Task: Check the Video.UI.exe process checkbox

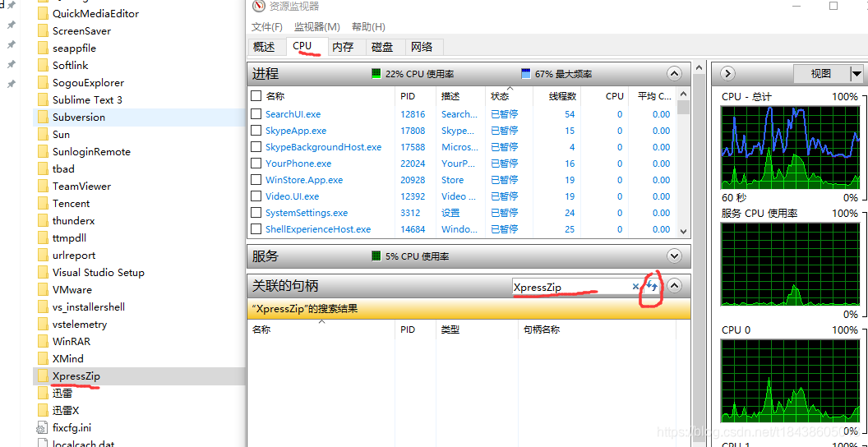Action: point(256,196)
